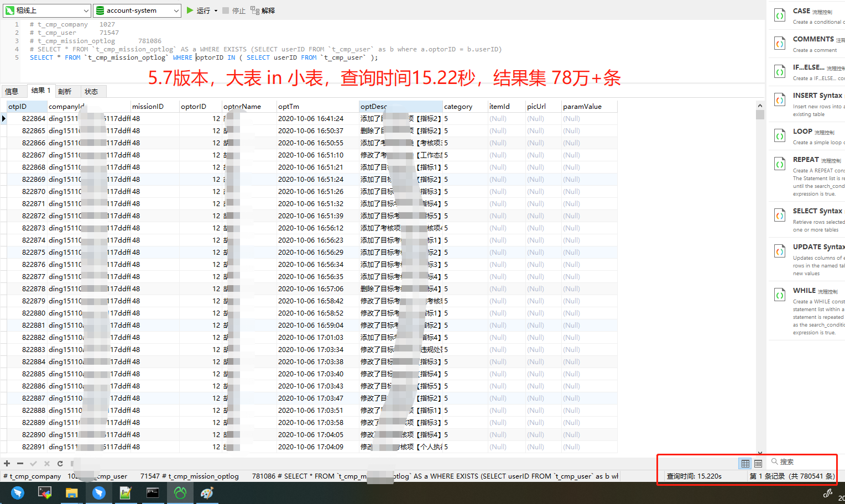Click inside the 搜索 search field
Image resolution: width=845 pixels, height=504 pixels.
(796, 462)
